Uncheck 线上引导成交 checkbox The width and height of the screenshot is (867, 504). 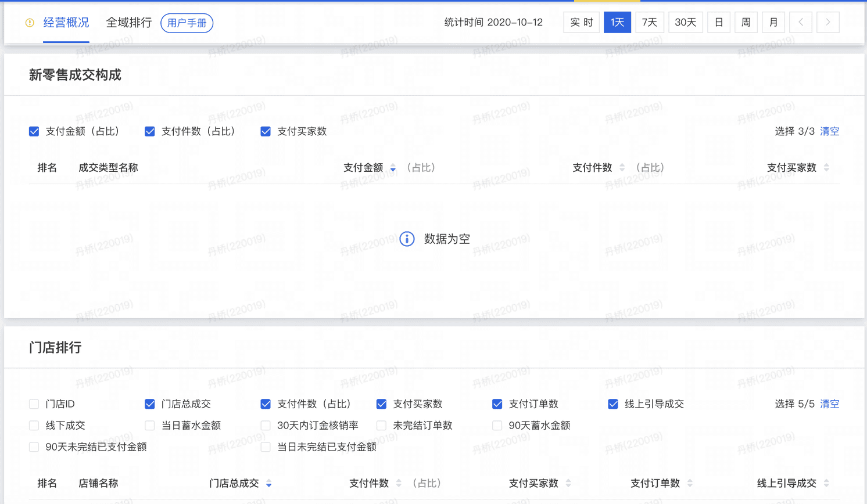pos(613,404)
